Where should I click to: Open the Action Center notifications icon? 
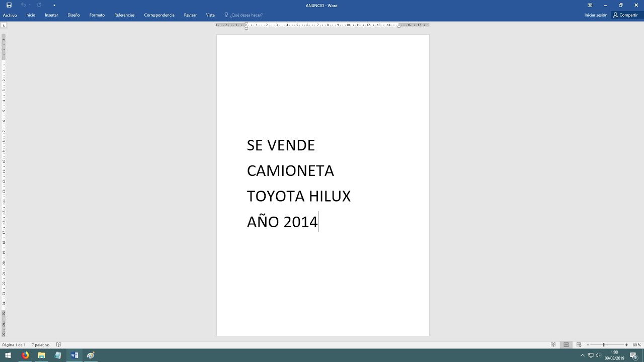pyautogui.click(x=633, y=355)
